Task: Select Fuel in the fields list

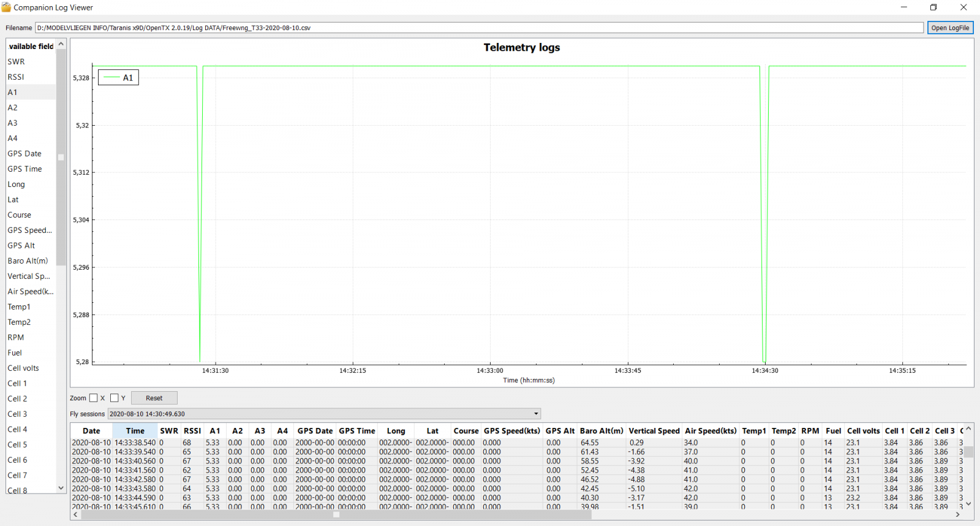Action: click(31, 353)
